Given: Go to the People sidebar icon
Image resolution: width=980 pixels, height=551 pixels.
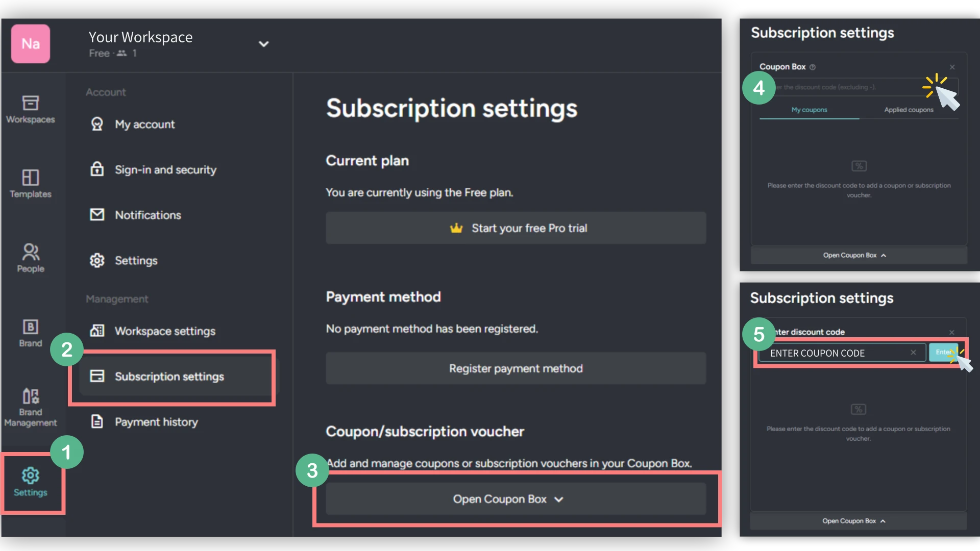Looking at the screenshot, I should pos(31,258).
